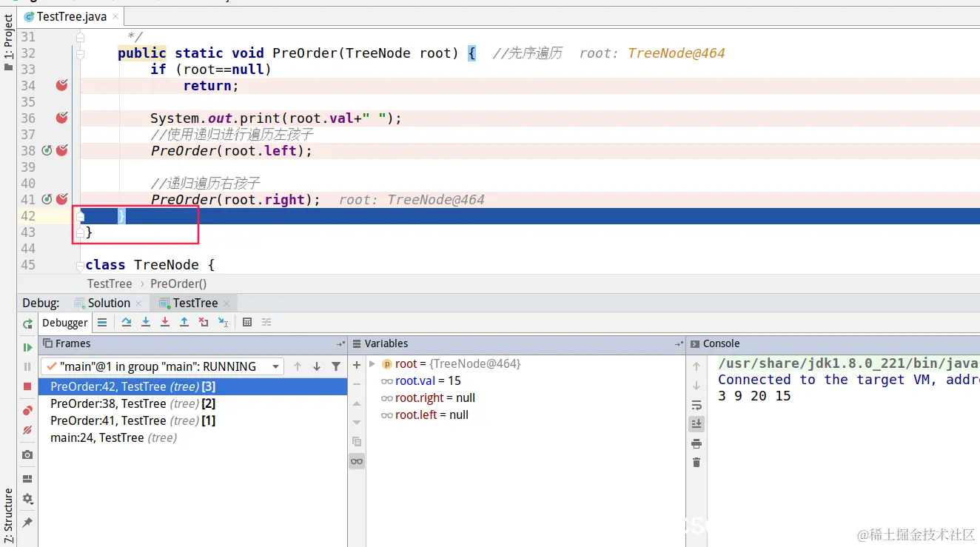This screenshot has width=980, height=547.
Task: Print console output
Action: click(x=697, y=443)
